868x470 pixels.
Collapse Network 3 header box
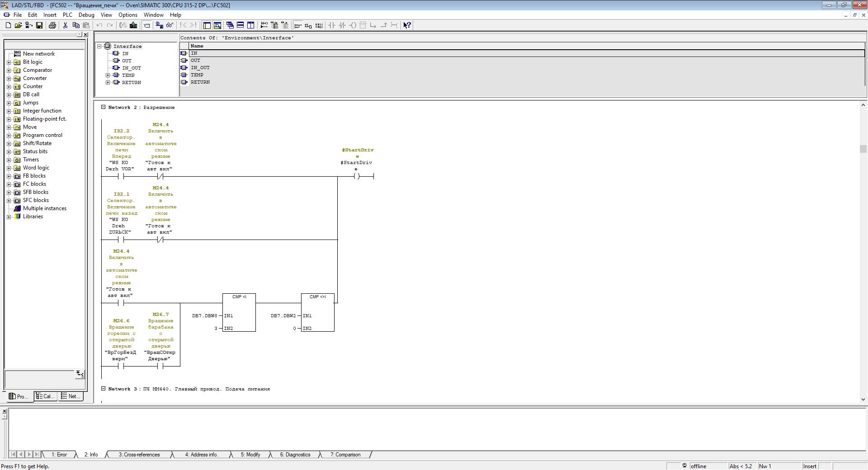[x=103, y=389]
